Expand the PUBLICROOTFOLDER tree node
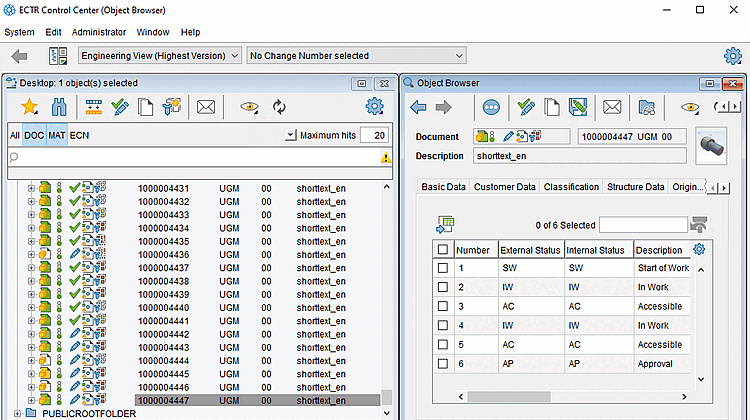 [17, 412]
